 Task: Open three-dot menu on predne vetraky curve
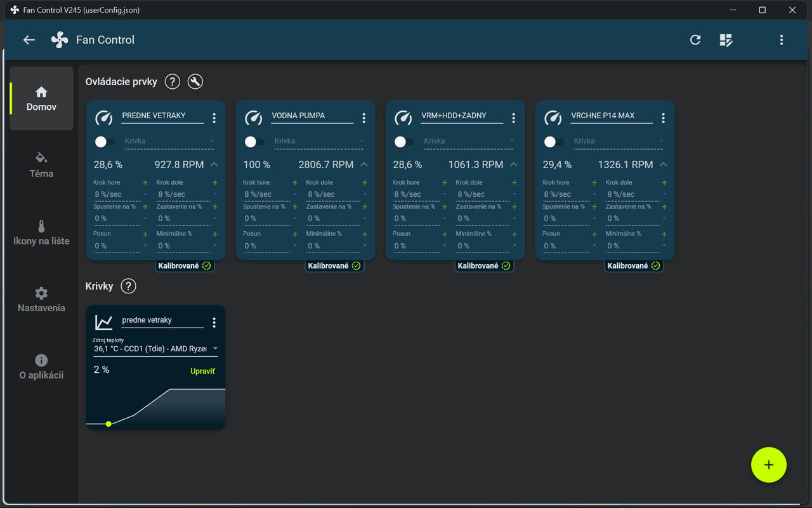tap(214, 323)
